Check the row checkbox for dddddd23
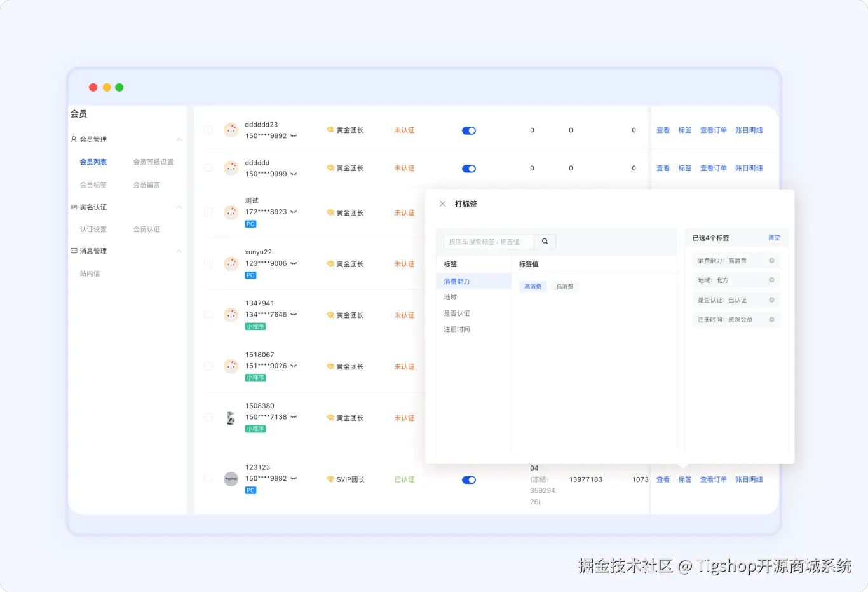Viewport: 868px width, 592px height. pos(208,130)
